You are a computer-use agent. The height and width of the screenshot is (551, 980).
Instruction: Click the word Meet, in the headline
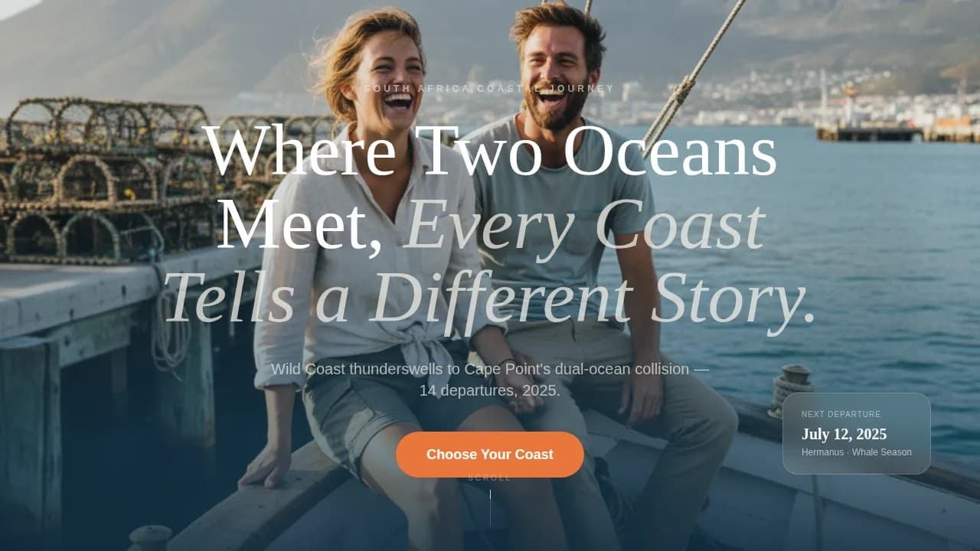click(x=300, y=223)
